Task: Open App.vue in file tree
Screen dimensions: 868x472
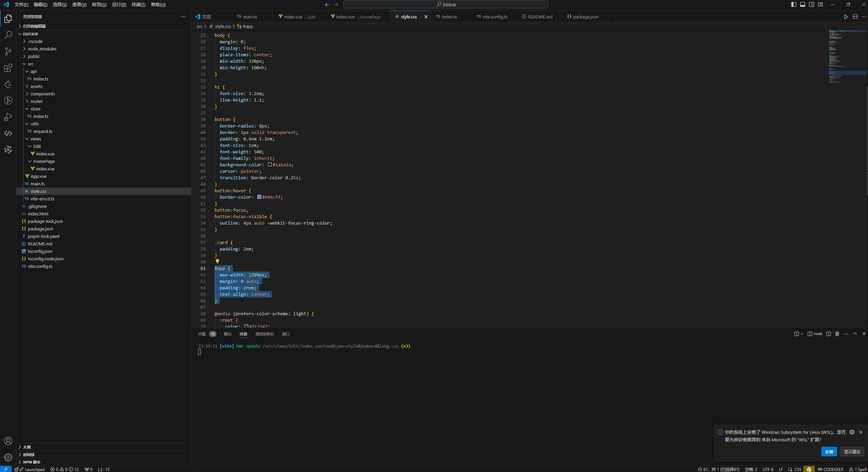Action: (104, 176)
